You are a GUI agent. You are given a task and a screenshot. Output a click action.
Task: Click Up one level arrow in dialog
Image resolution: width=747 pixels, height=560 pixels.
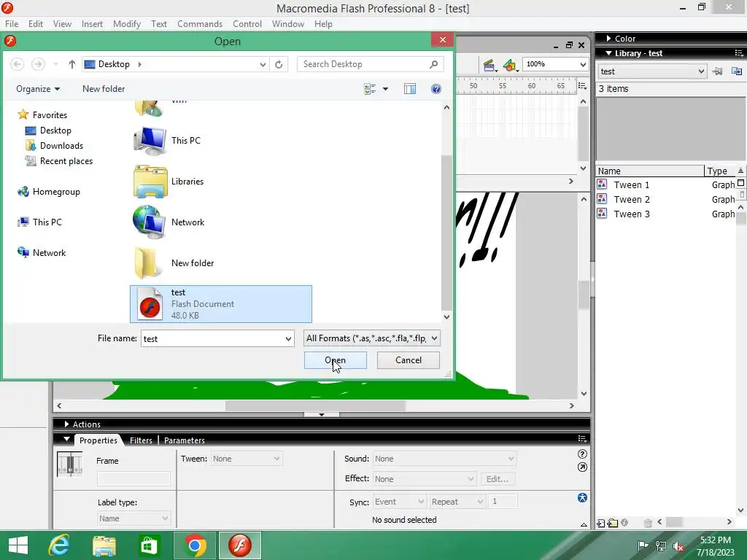pos(72,64)
